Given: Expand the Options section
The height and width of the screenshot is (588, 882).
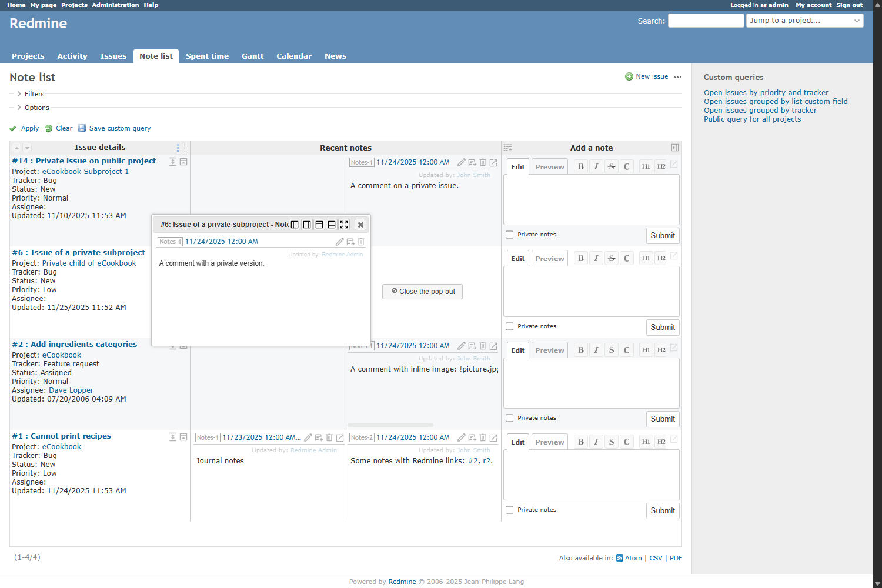Looking at the screenshot, I should click(x=36, y=108).
